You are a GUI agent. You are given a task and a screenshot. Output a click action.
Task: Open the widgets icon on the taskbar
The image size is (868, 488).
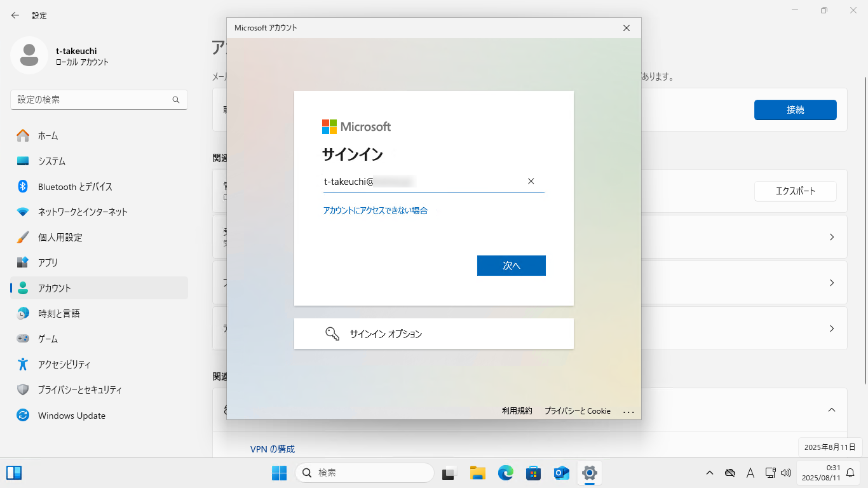14,472
